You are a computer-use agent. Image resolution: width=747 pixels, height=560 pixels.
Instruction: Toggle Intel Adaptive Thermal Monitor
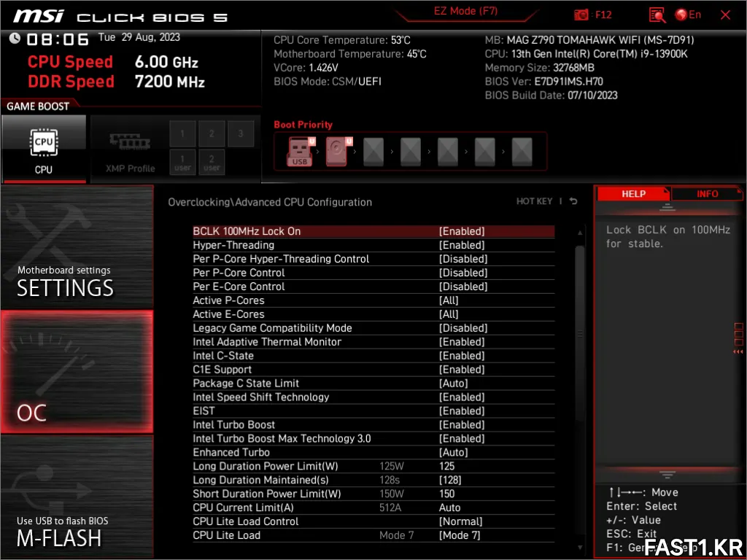(x=373, y=342)
